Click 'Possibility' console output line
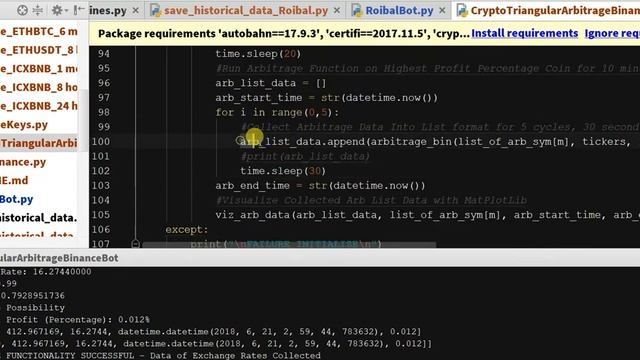Viewport: 640px width, 360px height. 35,308
